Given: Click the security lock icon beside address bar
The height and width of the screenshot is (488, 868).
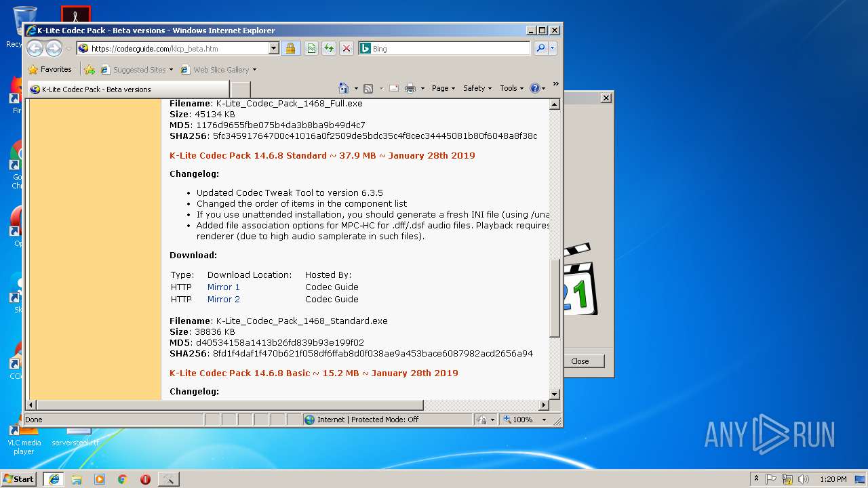Looking at the screenshot, I should tap(290, 48).
